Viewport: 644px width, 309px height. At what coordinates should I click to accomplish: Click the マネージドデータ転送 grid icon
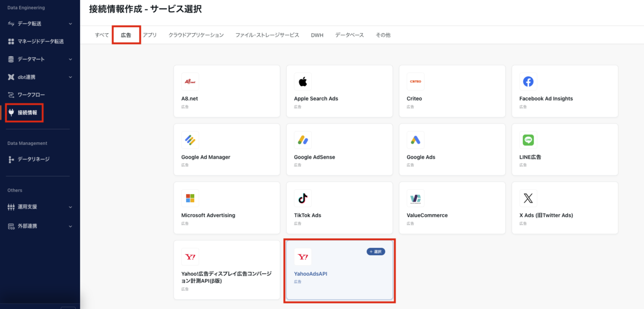point(11,41)
